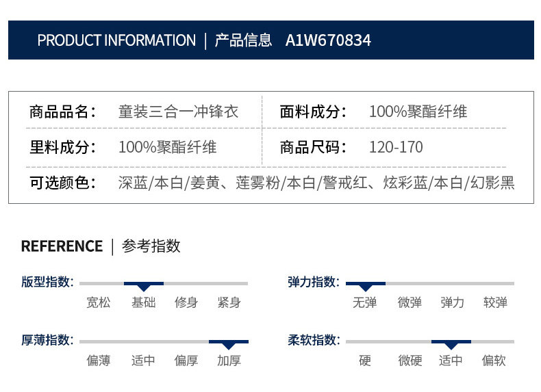Select the 宽松 fit option

99,302
